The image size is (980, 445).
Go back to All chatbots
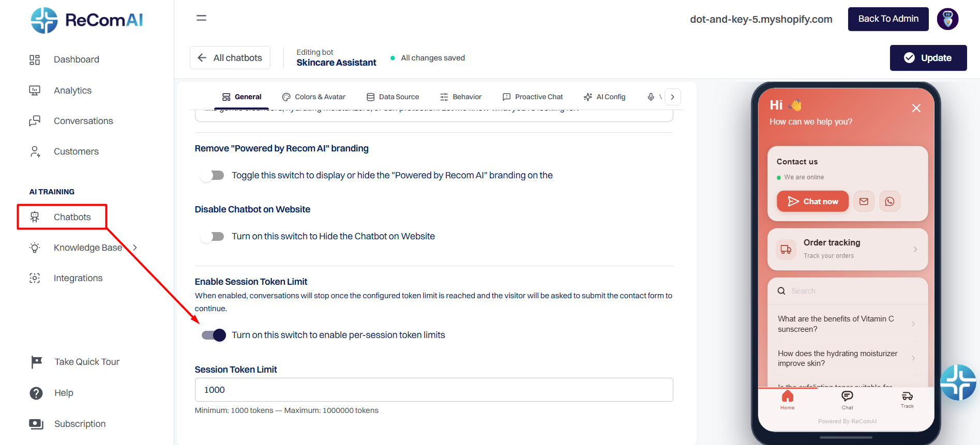pos(230,58)
